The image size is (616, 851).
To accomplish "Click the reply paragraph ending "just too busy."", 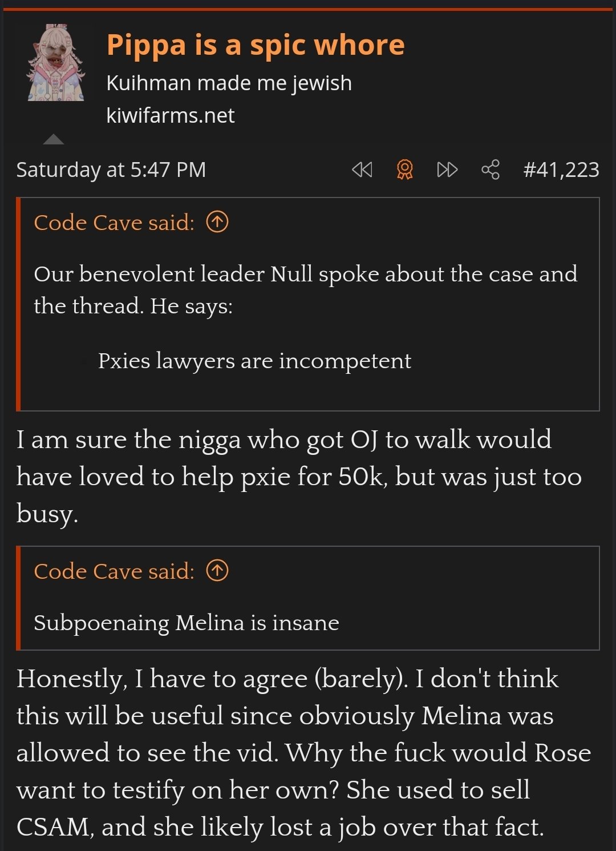I will 299,476.
